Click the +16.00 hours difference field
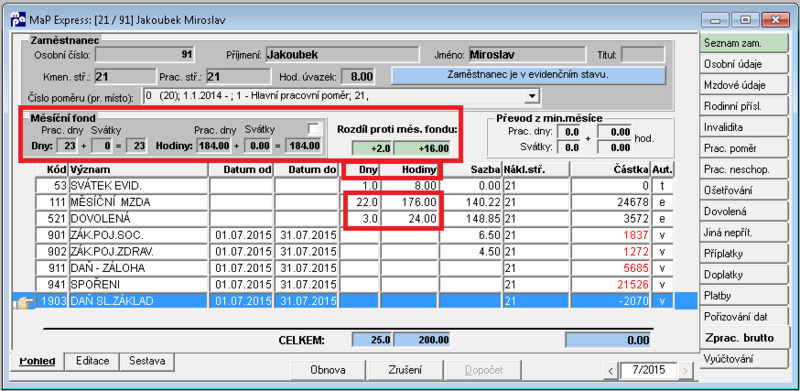This screenshot has height=391, width=800. (x=423, y=149)
